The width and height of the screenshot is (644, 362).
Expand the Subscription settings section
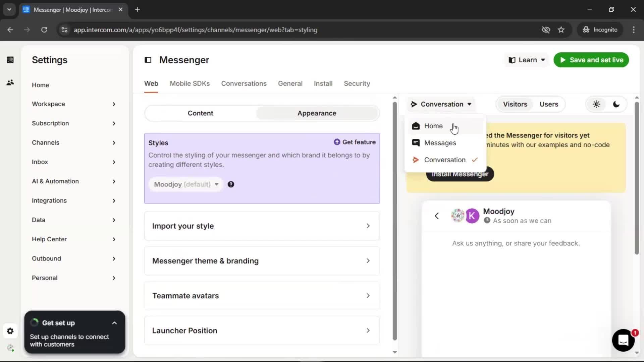(74, 123)
